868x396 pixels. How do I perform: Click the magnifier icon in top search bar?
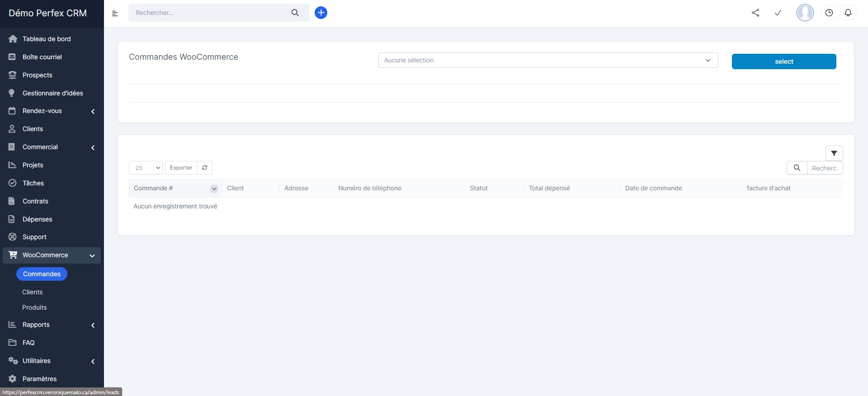(x=295, y=13)
